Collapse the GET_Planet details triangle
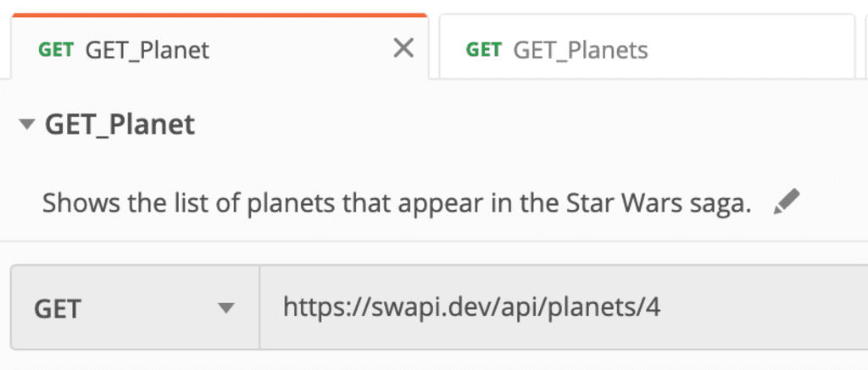Screen dimensions: 868x370 [27, 125]
